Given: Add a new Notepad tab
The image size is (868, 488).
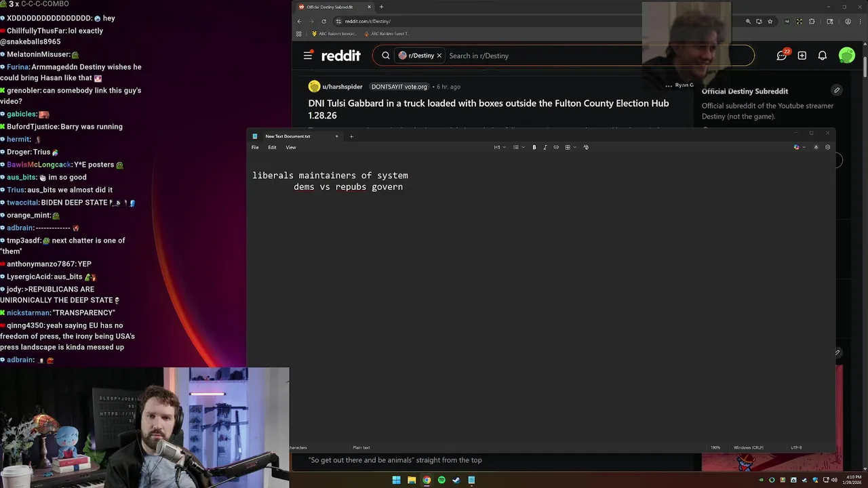Looking at the screenshot, I should 351,136.
